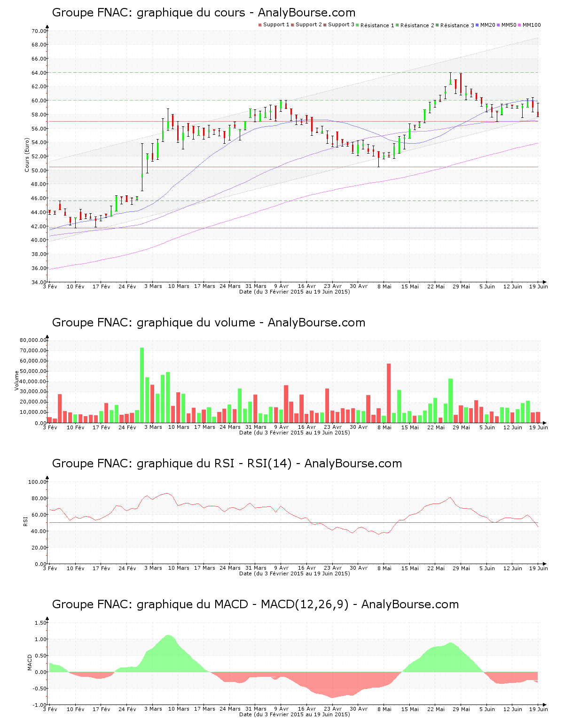Click '29 Mai' date under RSI chart
This screenshot has height=728, width=564.
pos(462,568)
